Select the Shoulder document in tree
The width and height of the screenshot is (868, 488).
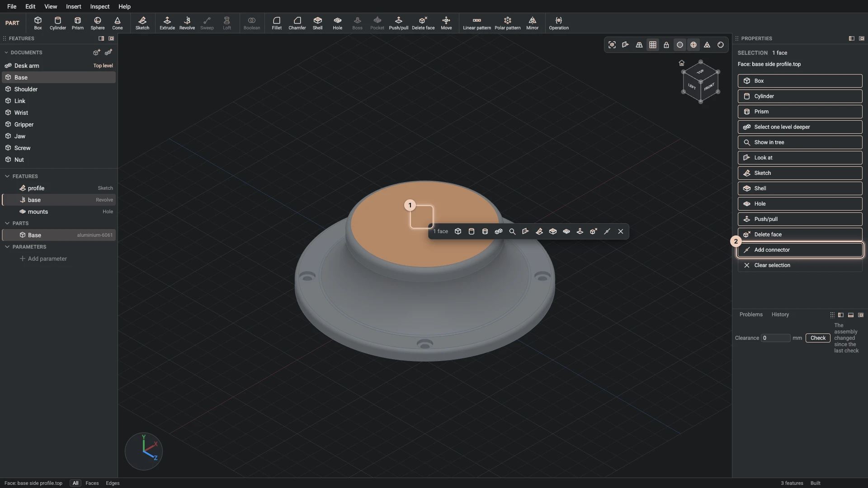click(x=59, y=89)
